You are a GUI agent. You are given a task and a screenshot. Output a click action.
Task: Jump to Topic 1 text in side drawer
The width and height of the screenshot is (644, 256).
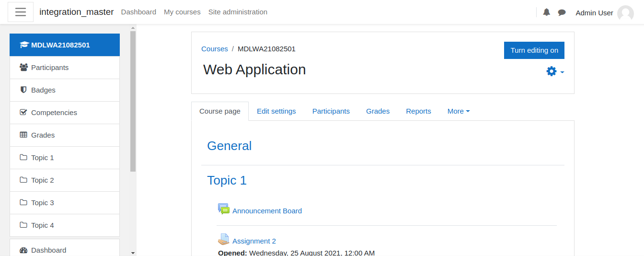click(43, 158)
